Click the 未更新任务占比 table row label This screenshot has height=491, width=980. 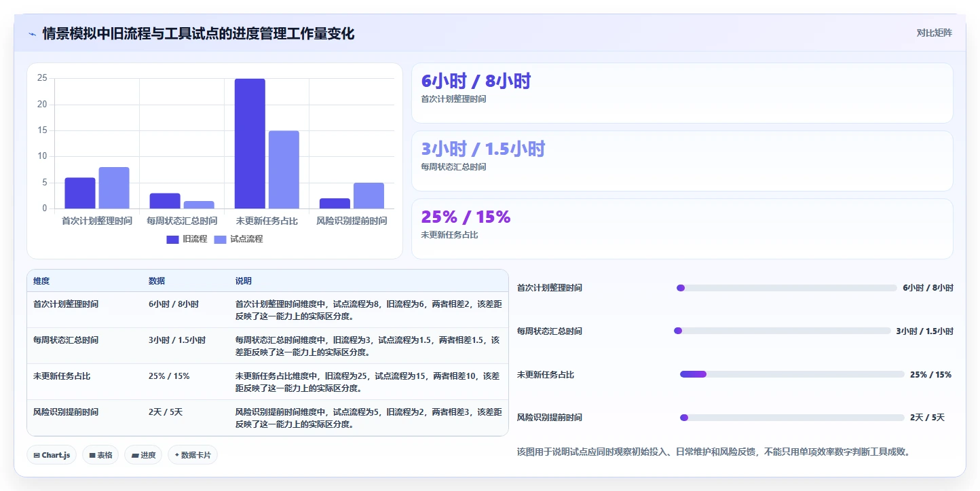click(x=62, y=376)
